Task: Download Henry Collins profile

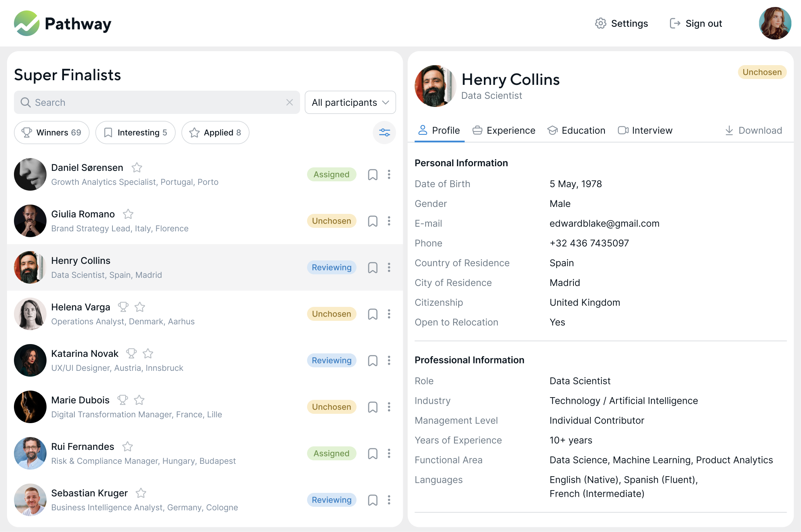Action: 753,131
